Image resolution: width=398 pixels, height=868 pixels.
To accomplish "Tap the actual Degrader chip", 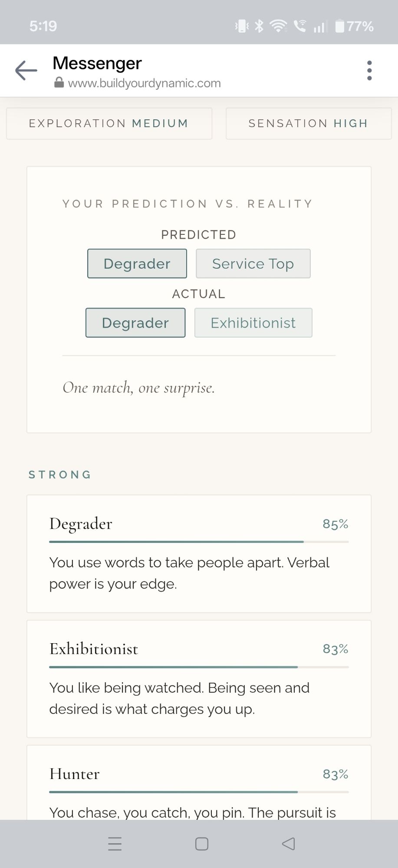I will pyautogui.click(x=135, y=323).
